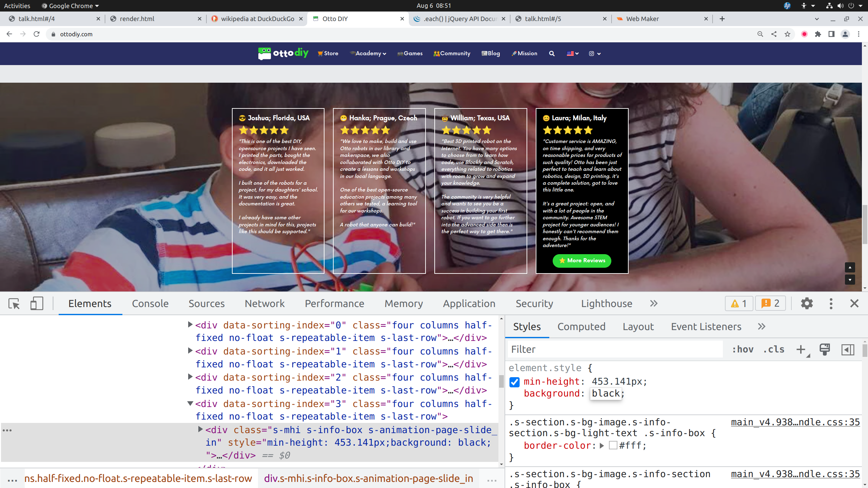Uncheck the min-height property checkbox
The height and width of the screenshot is (488, 868).
514,382
